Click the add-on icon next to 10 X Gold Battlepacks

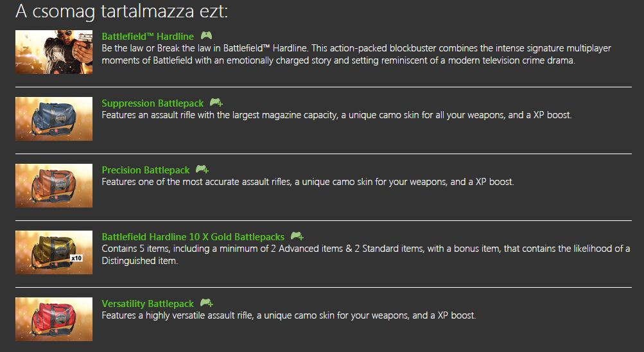click(297, 236)
